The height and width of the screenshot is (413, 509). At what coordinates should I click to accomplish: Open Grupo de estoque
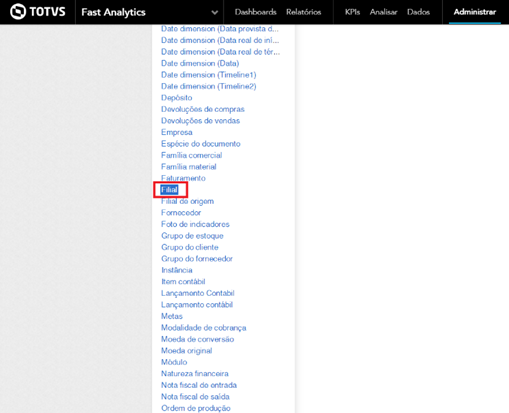(192, 236)
